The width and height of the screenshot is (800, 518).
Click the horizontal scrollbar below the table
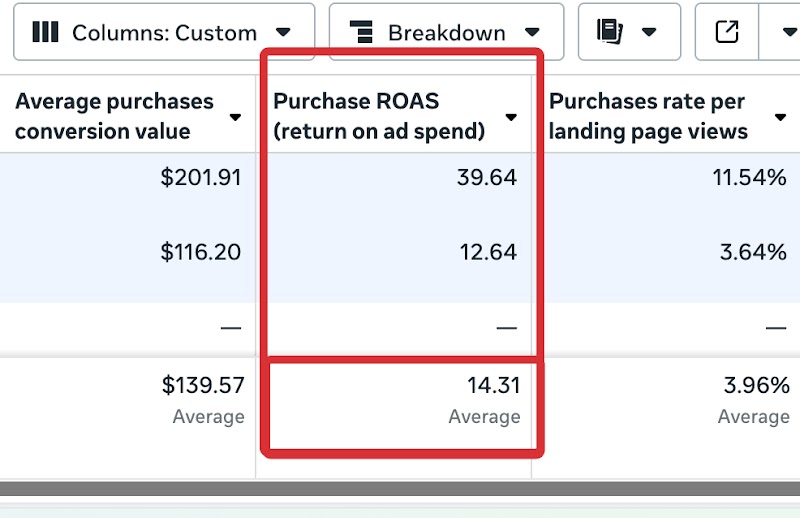[x=400, y=489]
